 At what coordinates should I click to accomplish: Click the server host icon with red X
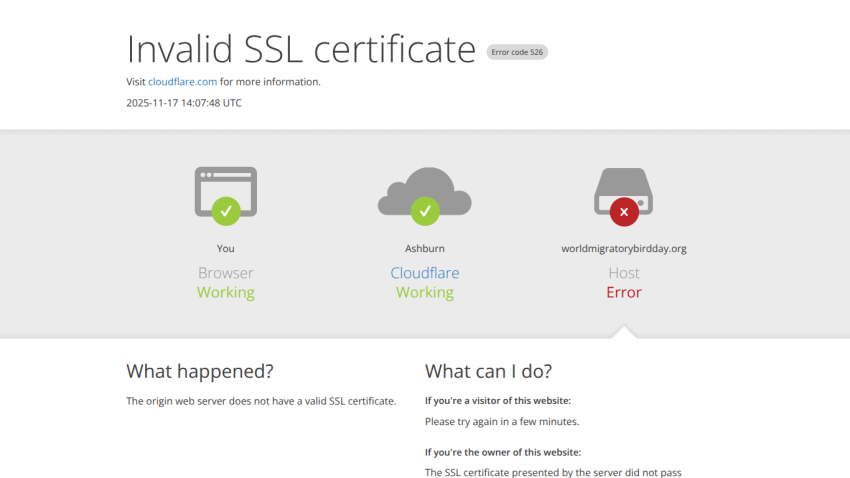(x=623, y=197)
